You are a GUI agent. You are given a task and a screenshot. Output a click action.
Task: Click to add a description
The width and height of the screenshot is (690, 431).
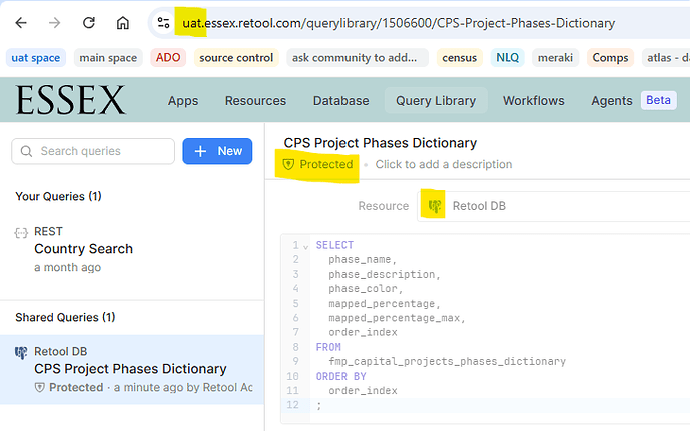click(x=443, y=164)
